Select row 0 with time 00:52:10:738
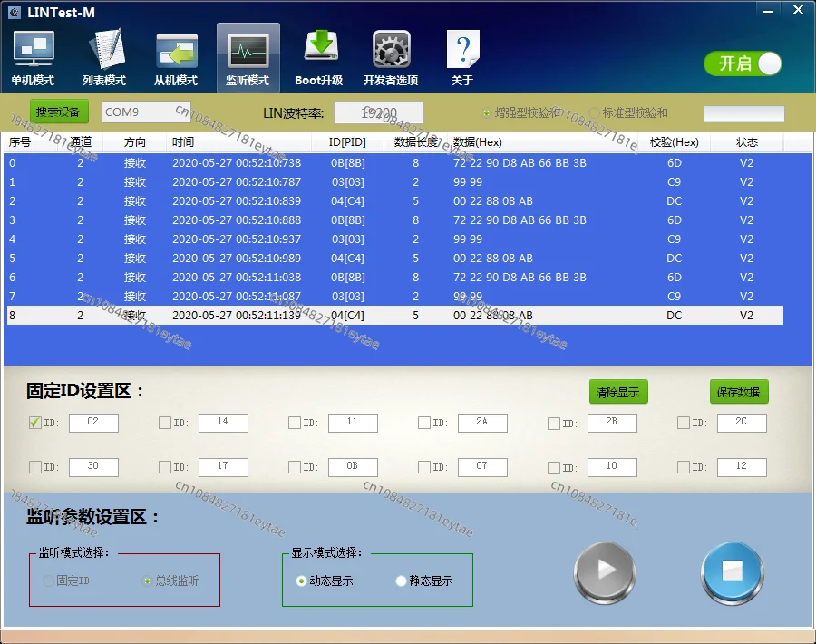 (394, 163)
